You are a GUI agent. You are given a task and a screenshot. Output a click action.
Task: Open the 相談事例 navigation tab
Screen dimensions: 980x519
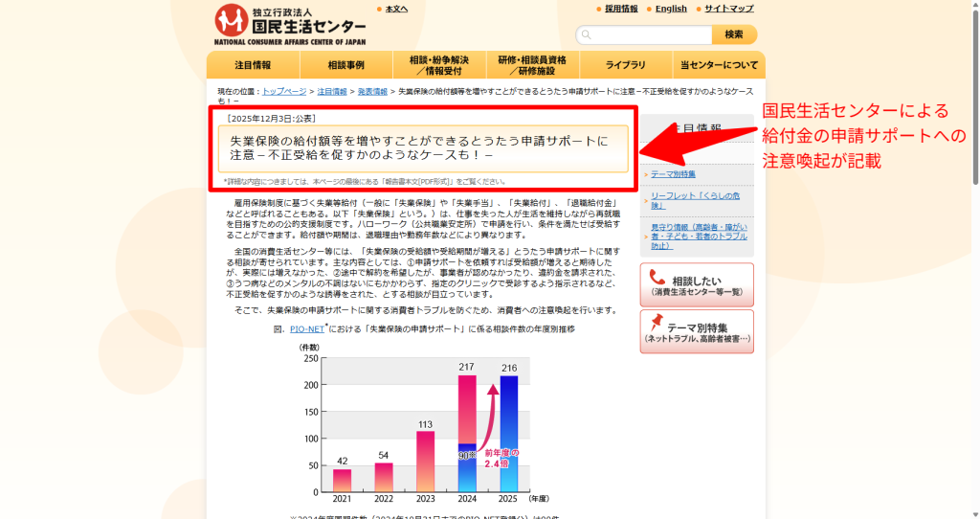tap(346, 65)
